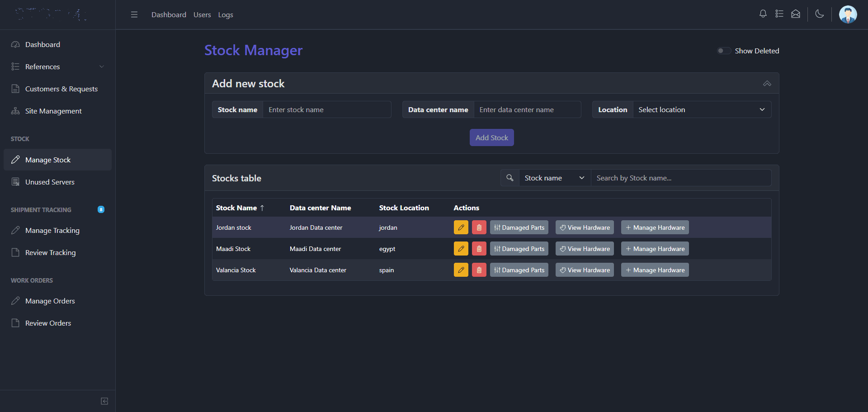Image resolution: width=868 pixels, height=412 pixels.
Task: Delete the Valancia Stock row
Action: click(x=479, y=270)
